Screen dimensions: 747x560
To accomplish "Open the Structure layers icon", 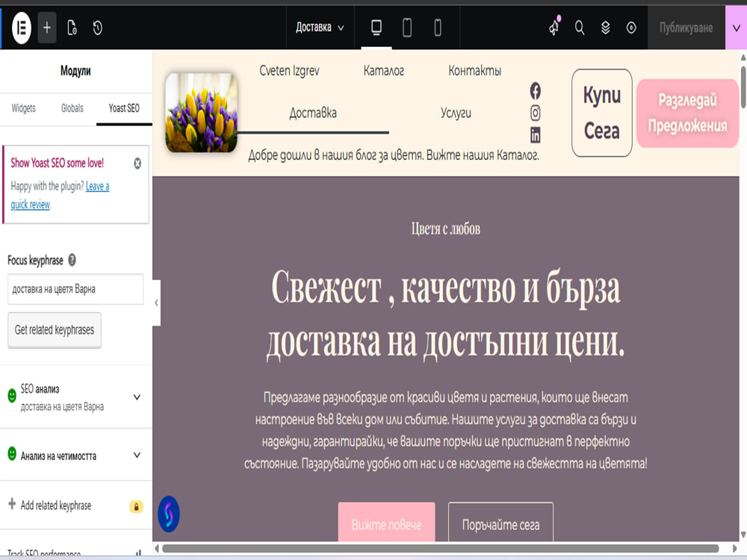I will pos(605,28).
